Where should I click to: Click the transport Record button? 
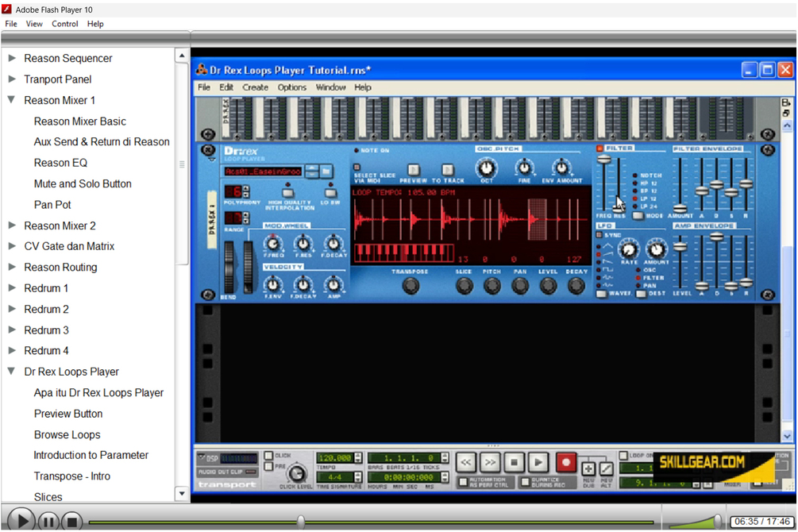565,463
